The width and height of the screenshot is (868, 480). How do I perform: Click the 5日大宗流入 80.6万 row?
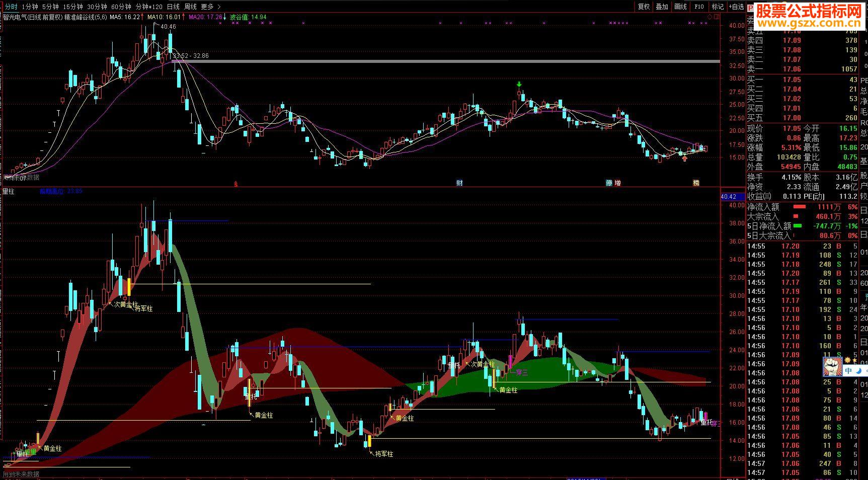coord(802,235)
